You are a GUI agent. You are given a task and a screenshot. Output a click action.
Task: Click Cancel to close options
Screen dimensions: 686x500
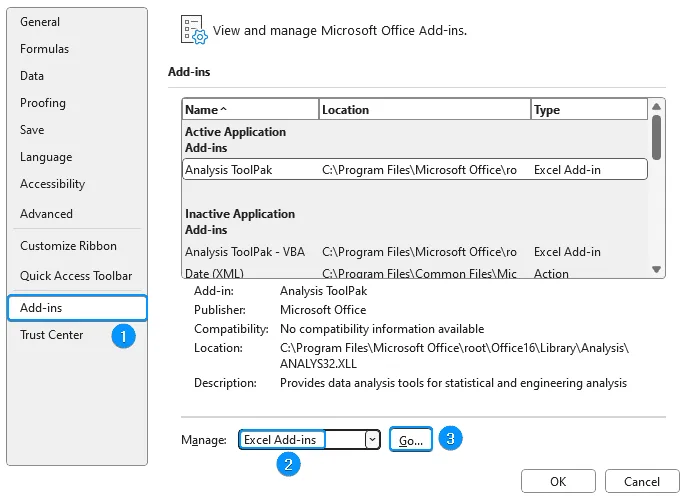point(641,482)
